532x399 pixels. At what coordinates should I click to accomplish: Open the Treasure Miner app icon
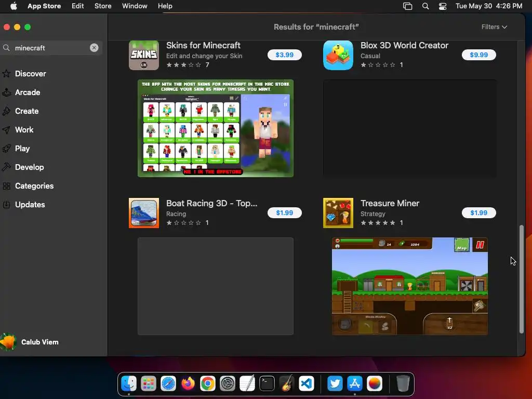point(338,213)
